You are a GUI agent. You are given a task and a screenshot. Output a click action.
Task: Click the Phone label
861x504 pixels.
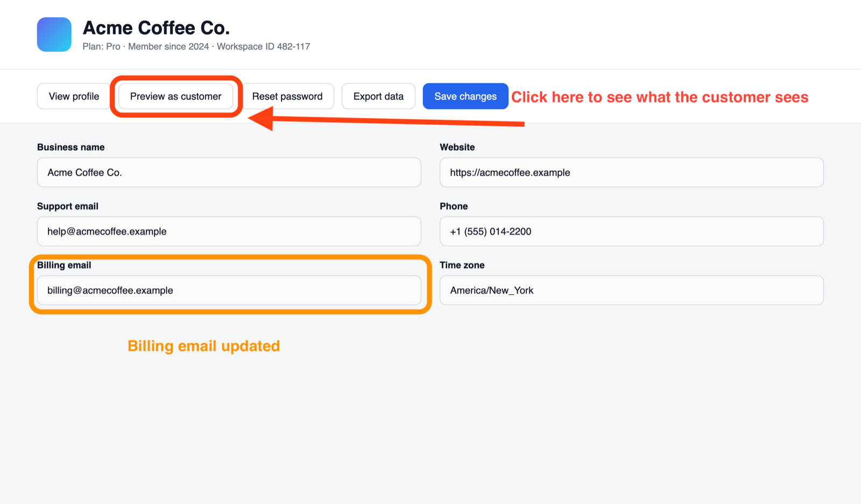(x=454, y=207)
